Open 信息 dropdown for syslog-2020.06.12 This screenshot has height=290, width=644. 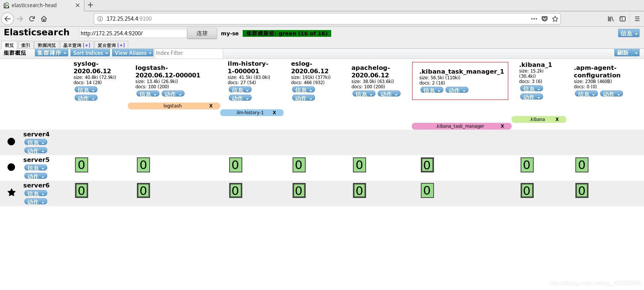click(86, 90)
